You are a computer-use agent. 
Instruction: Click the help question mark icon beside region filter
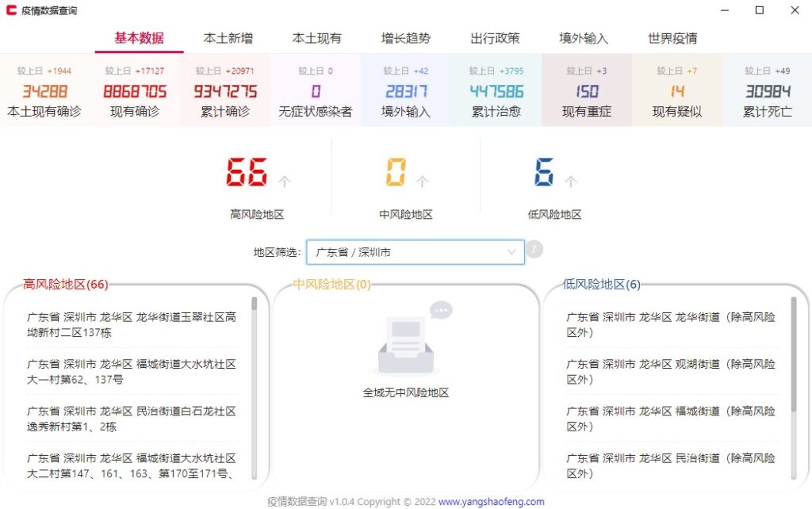click(534, 250)
